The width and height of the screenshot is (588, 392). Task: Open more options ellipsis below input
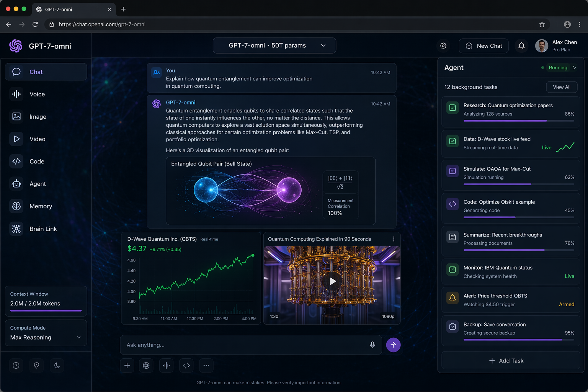coord(206,366)
